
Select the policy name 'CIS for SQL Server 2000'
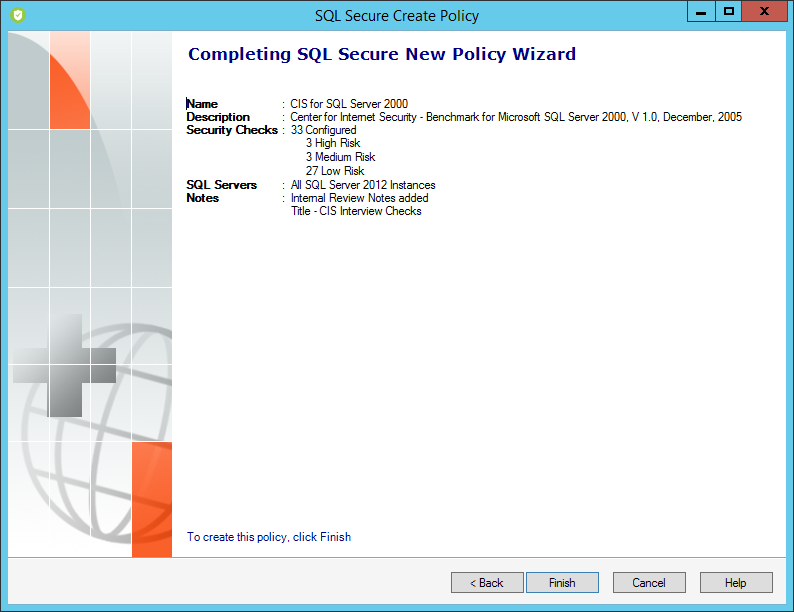(349, 104)
